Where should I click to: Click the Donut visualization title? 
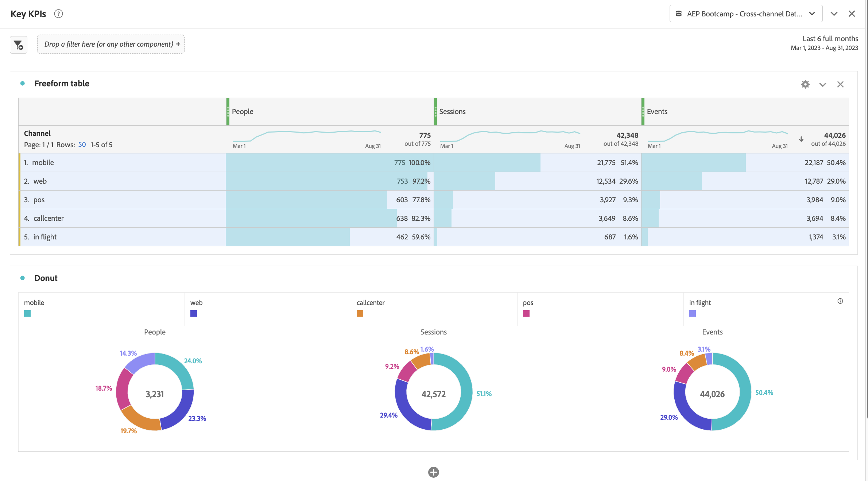pos(46,278)
